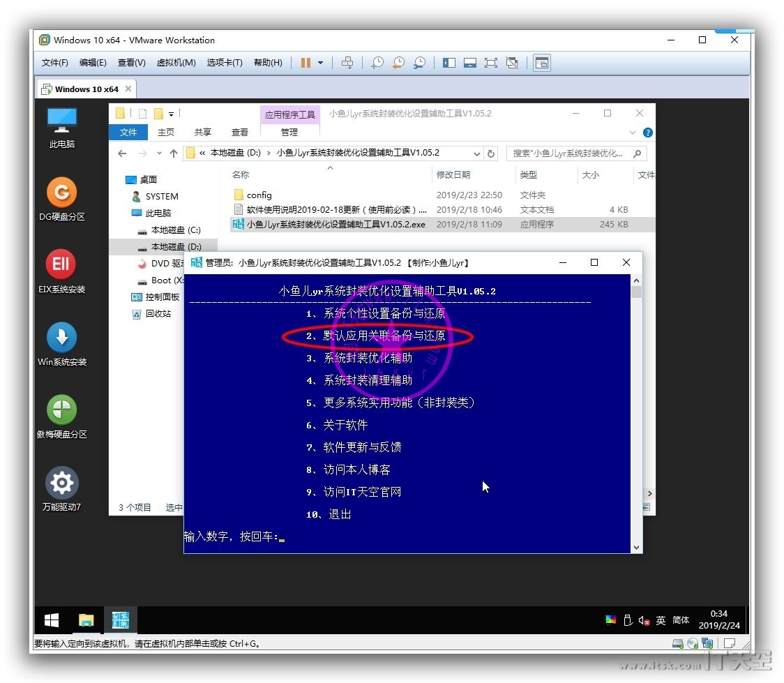Sort files by the 修改日期 column header
Viewport: 784px width, 683px height.
(453, 174)
